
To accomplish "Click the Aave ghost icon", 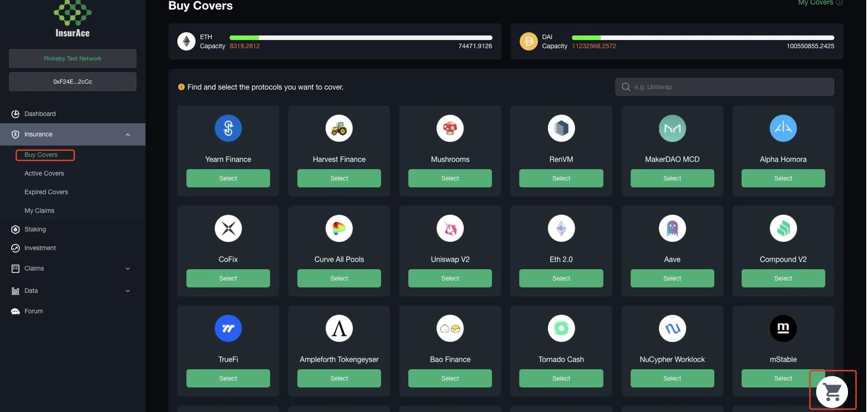I will [x=672, y=228].
